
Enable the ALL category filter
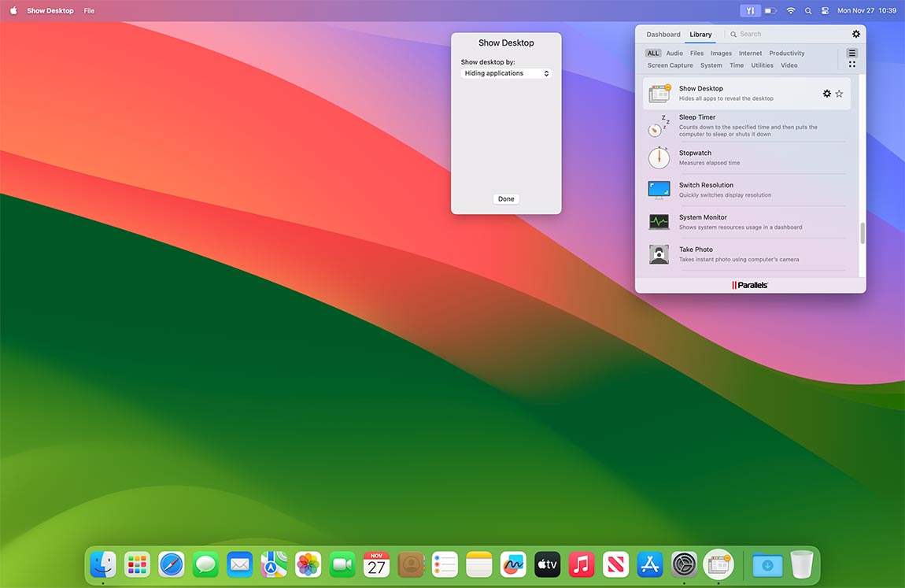pos(652,53)
